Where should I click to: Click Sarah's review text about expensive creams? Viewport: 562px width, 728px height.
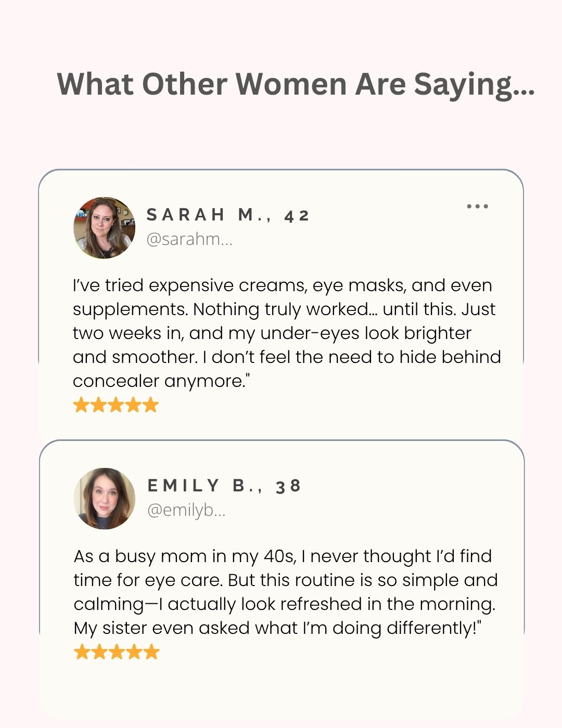[x=287, y=333]
